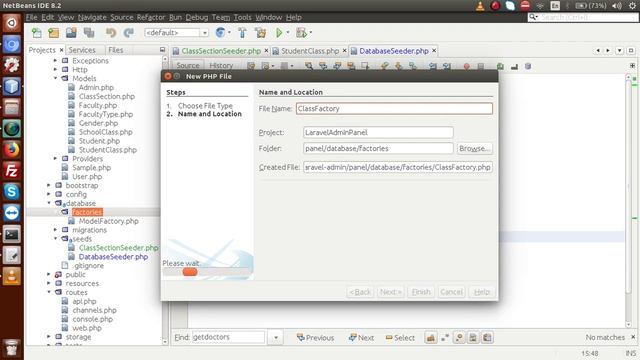The image size is (640, 360).
Task: Click Browse button in New PHP File dialog
Action: [474, 148]
